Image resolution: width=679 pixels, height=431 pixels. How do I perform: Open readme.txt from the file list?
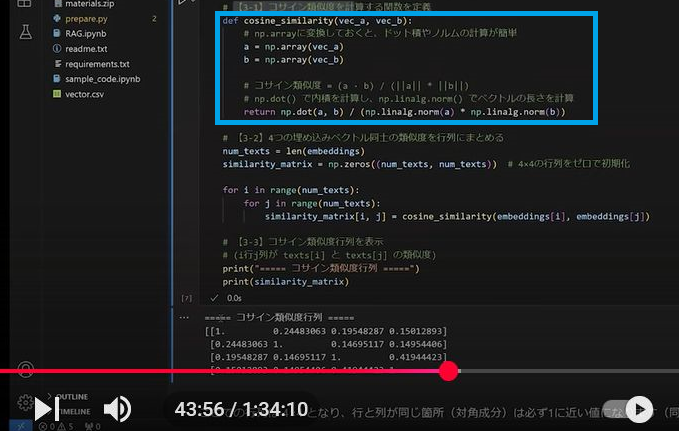coord(86,49)
